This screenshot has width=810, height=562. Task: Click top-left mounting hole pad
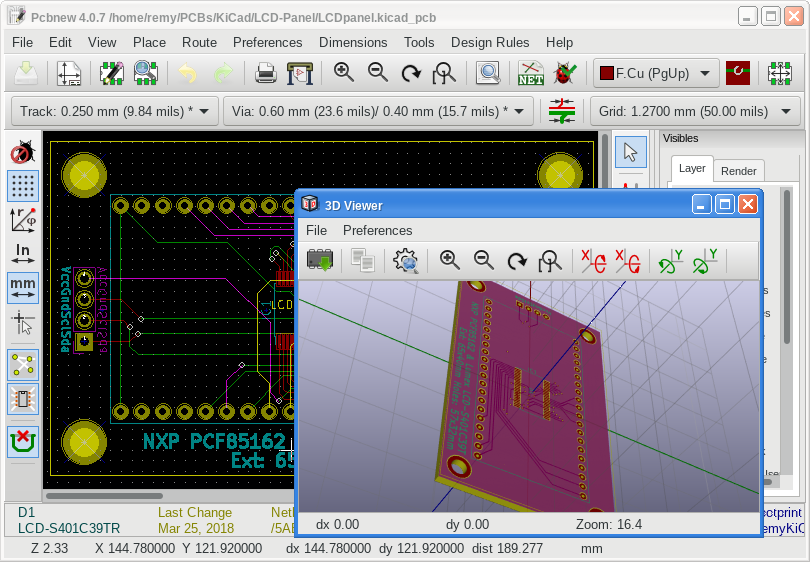coord(84,175)
